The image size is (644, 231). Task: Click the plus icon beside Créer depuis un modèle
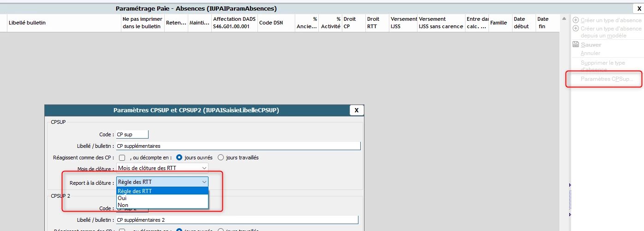575,29
